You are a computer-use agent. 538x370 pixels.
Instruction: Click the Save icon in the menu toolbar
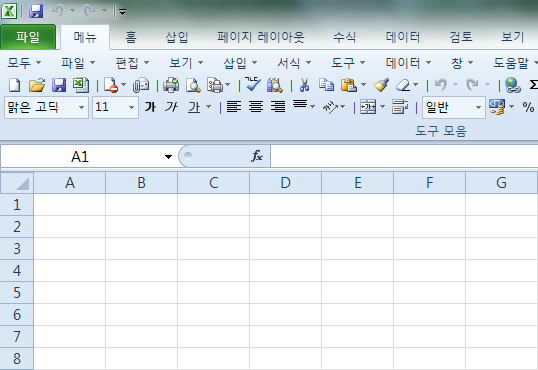pos(59,85)
